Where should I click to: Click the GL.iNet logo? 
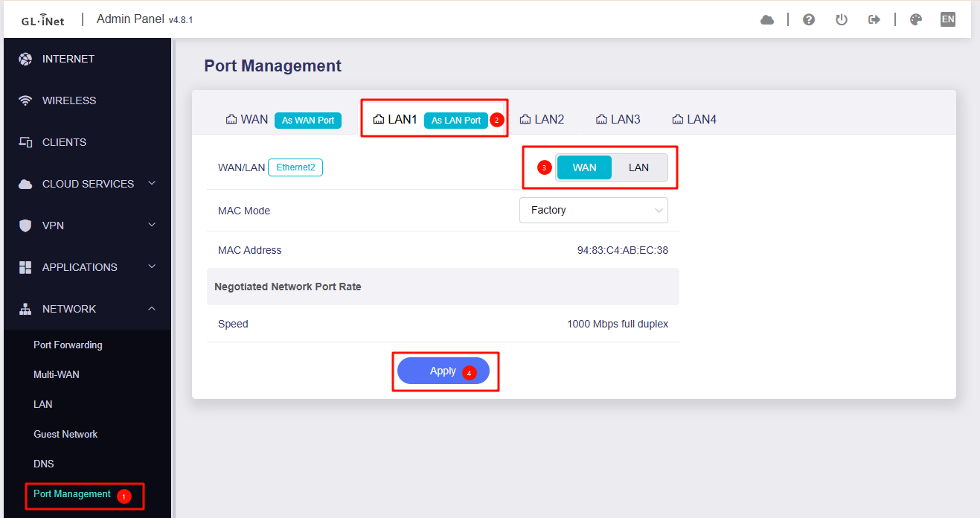tap(42, 20)
